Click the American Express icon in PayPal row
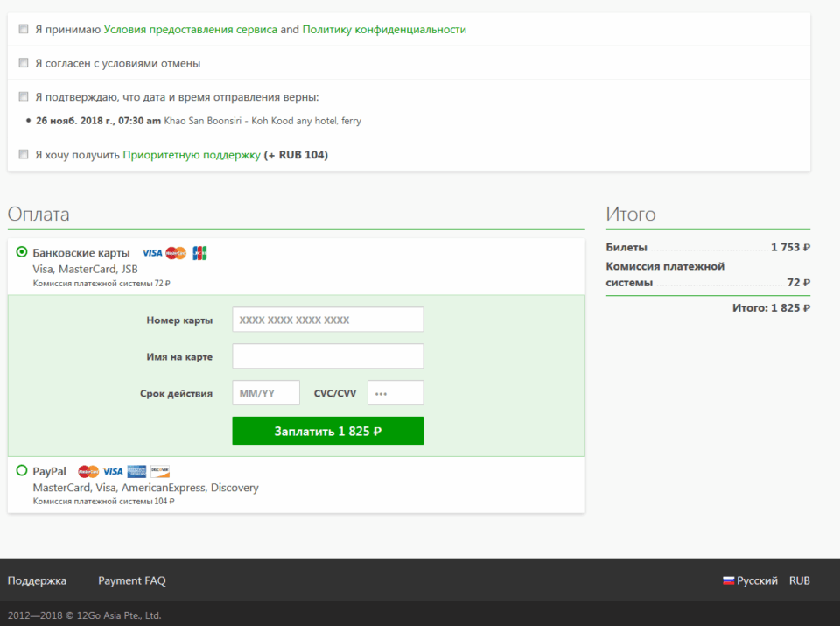Screen dimensions: 840x626 pyautogui.click(x=136, y=471)
